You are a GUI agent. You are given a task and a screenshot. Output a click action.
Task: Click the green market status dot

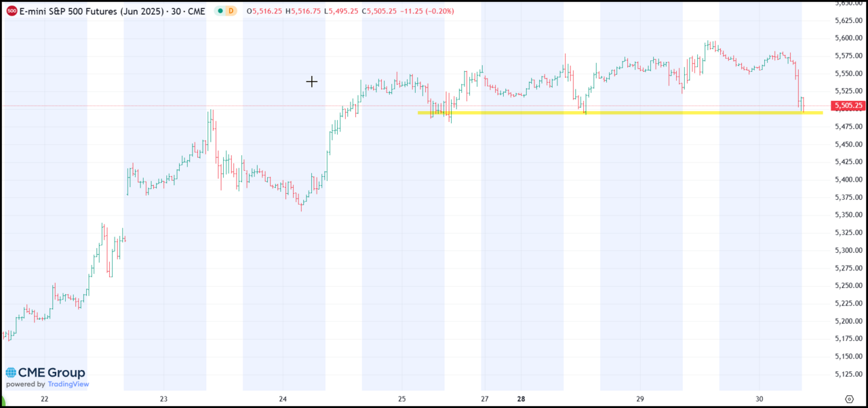(220, 12)
